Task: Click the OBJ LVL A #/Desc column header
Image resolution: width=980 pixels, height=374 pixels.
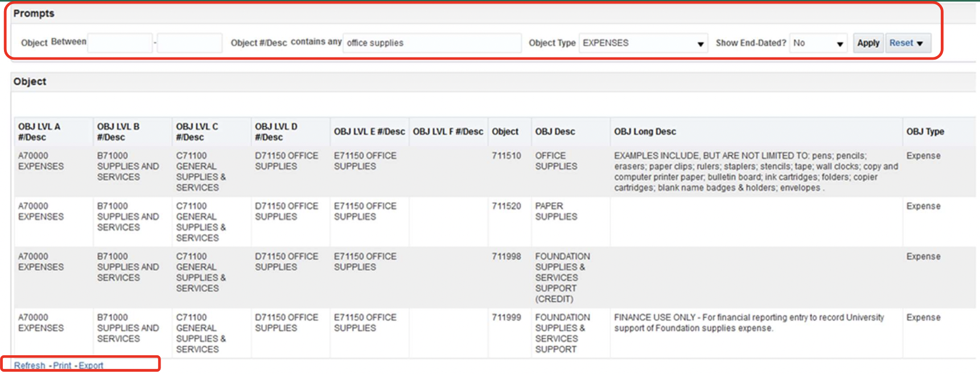Action: (39, 132)
